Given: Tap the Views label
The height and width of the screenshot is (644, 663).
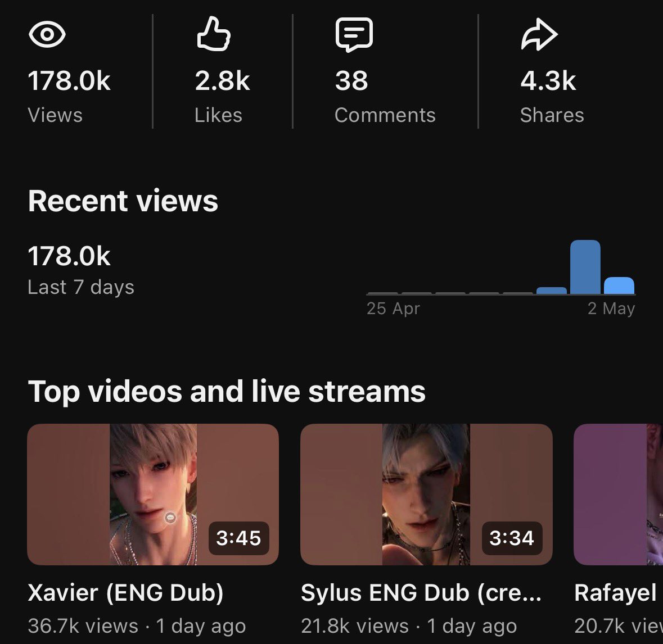Looking at the screenshot, I should (x=55, y=115).
